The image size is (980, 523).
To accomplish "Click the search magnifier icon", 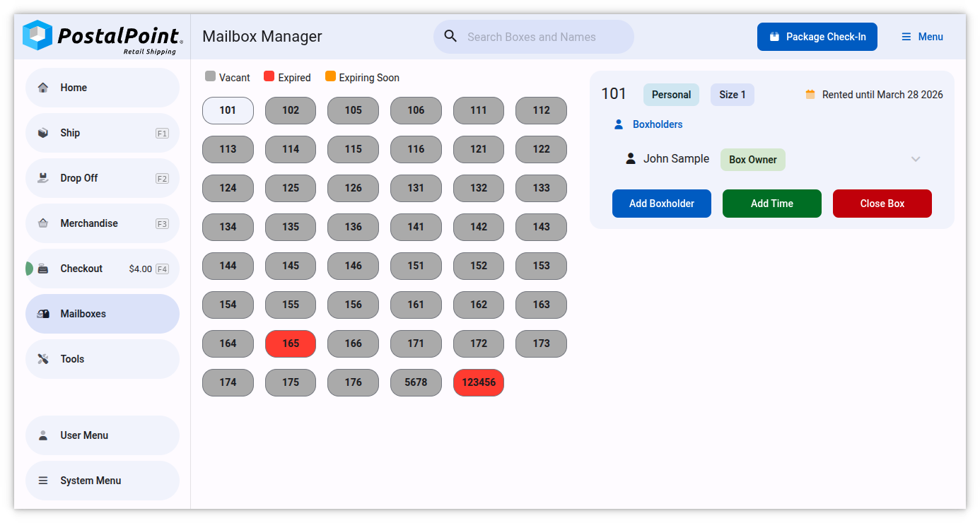I will coord(450,35).
